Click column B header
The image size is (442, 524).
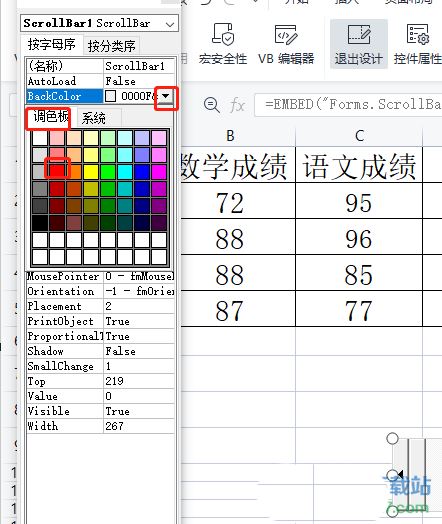point(238,136)
